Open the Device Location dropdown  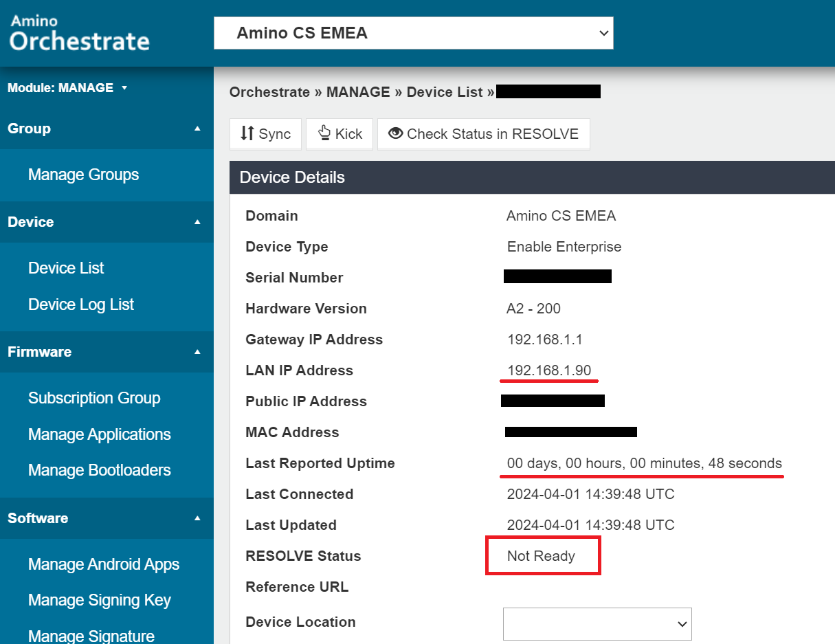[597, 623]
